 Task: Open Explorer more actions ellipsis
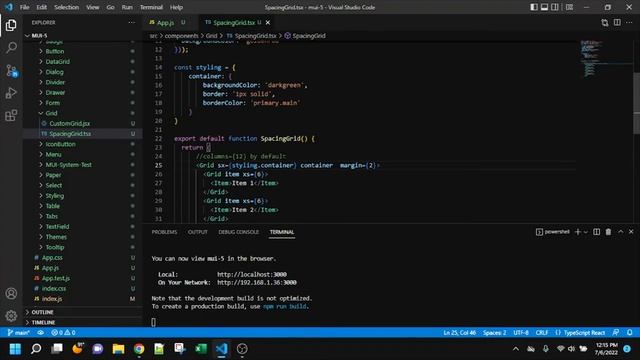click(x=131, y=22)
